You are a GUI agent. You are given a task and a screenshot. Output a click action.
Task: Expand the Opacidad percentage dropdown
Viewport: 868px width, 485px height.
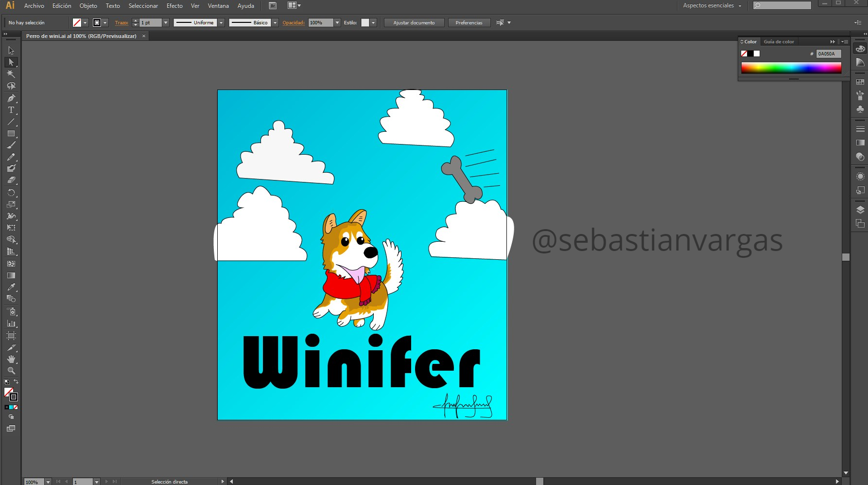[x=337, y=23]
